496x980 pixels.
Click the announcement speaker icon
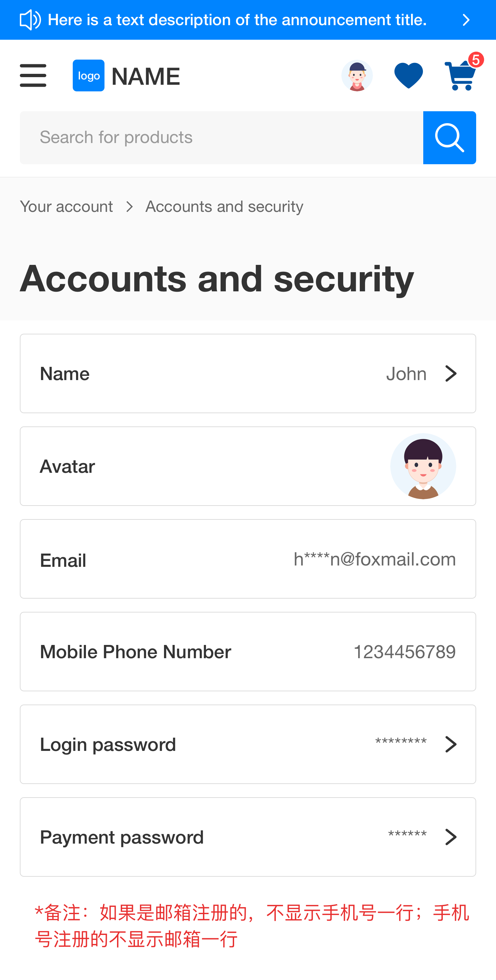click(30, 20)
